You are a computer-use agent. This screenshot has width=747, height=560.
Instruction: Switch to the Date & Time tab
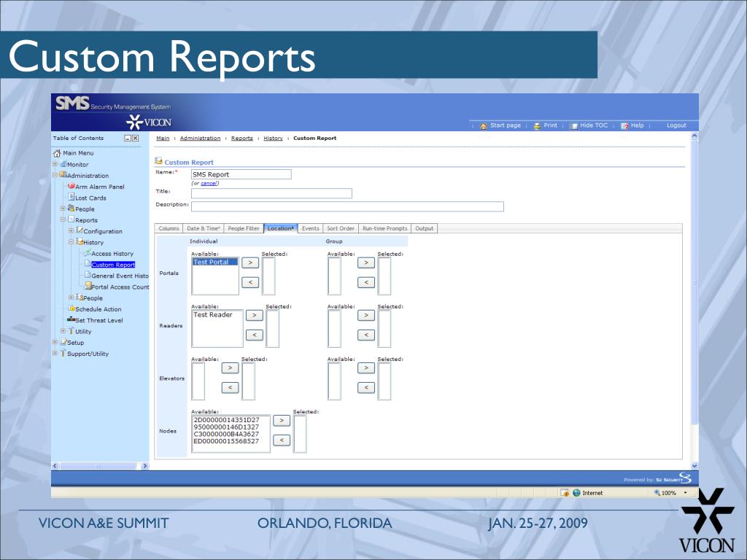tap(204, 228)
